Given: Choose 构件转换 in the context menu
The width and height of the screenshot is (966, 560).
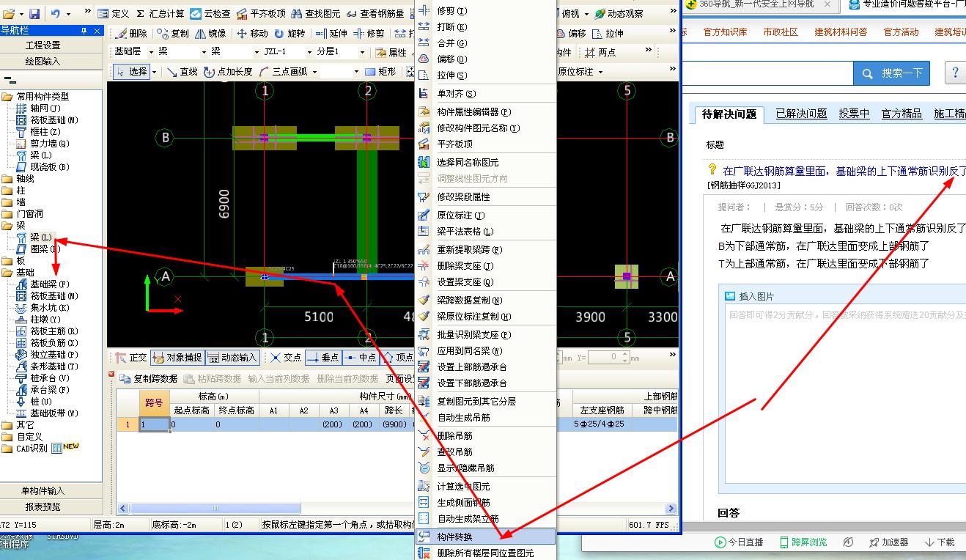Looking at the screenshot, I should (485, 537).
